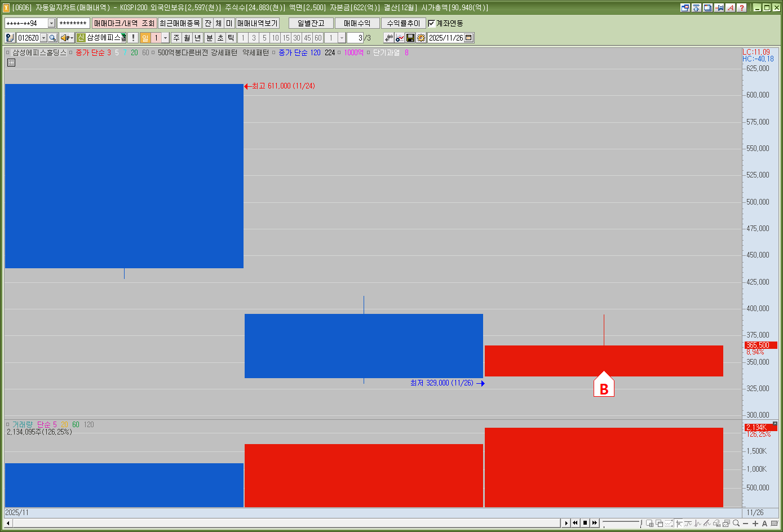Click the 최근매매종목 button
783x532 pixels.
(179, 23)
